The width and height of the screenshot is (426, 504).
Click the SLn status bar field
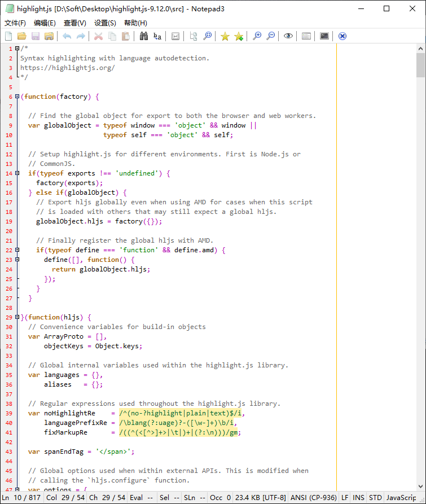click(x=194, y=498)
